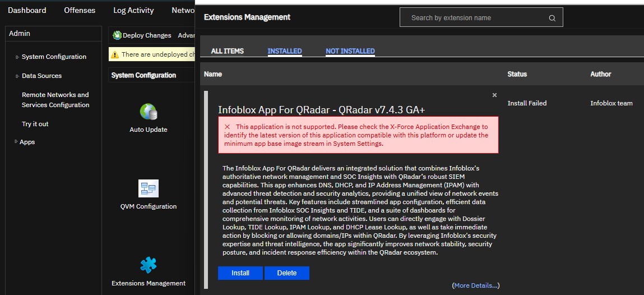This screenshot has height=295, width=644.
Task: Click the Auto Update label
Action: coord(149,130)
